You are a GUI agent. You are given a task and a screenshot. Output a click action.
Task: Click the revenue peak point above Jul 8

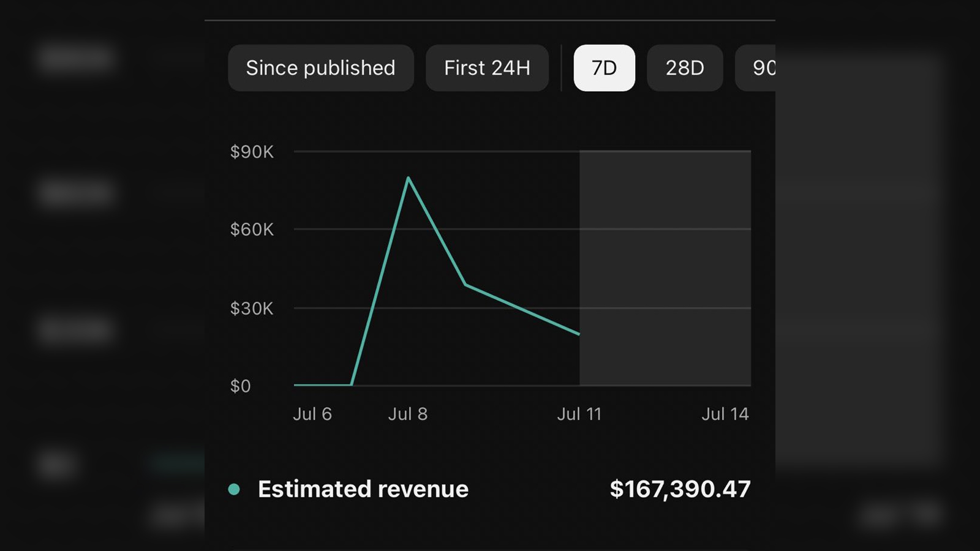[x=409, y=178]
